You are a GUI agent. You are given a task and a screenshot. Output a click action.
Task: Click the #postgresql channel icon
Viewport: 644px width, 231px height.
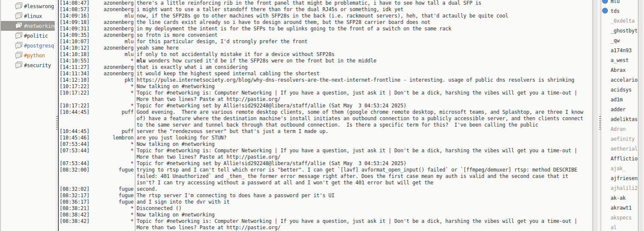[x=18, y=46]
